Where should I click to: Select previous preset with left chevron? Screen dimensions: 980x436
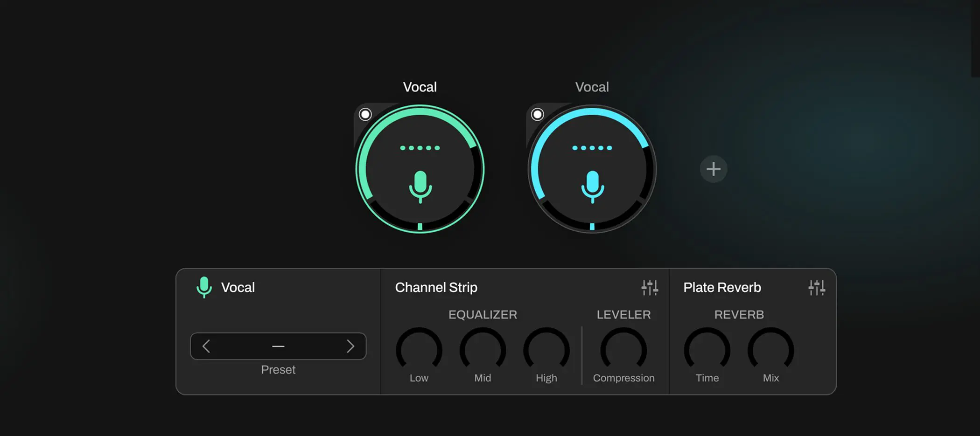(206, 346)
